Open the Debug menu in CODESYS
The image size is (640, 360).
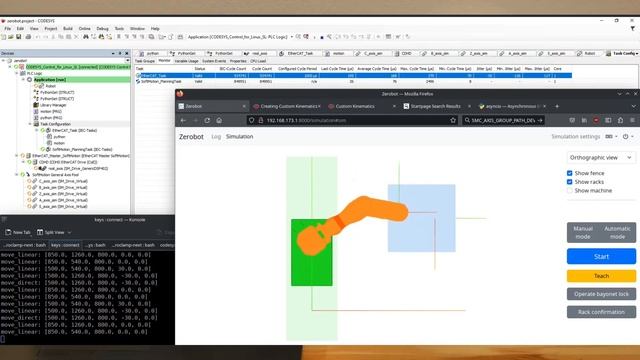click(x=102, y=29)
